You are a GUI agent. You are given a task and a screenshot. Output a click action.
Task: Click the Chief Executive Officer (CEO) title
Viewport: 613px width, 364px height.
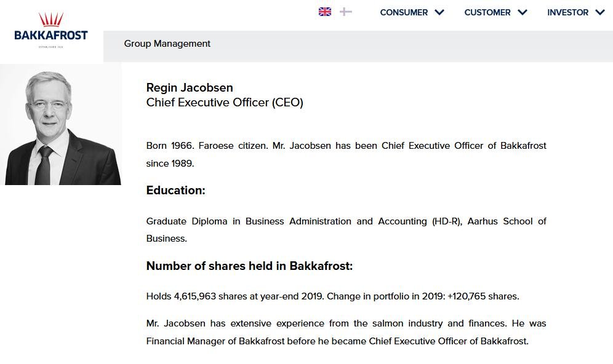[x=225, y=103]
